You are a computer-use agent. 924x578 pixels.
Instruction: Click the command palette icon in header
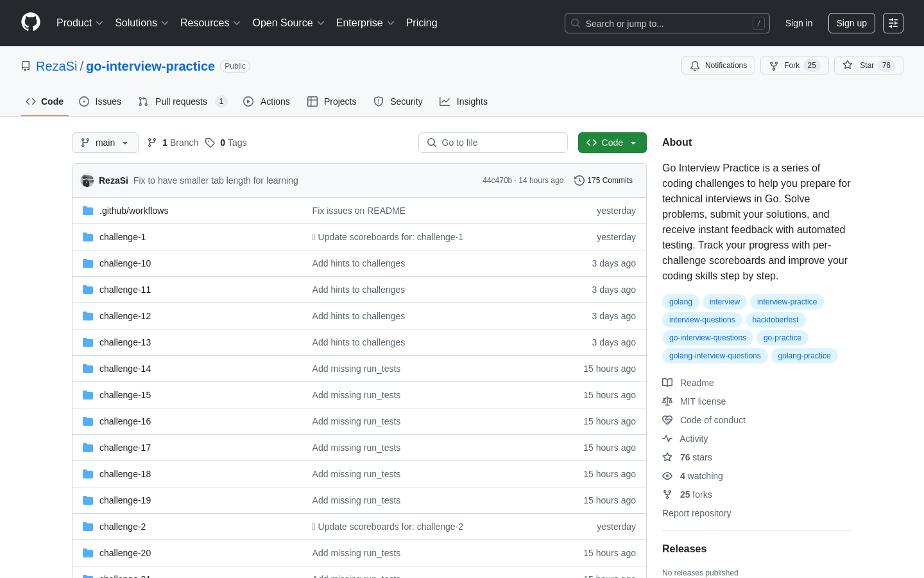(893, 23)
